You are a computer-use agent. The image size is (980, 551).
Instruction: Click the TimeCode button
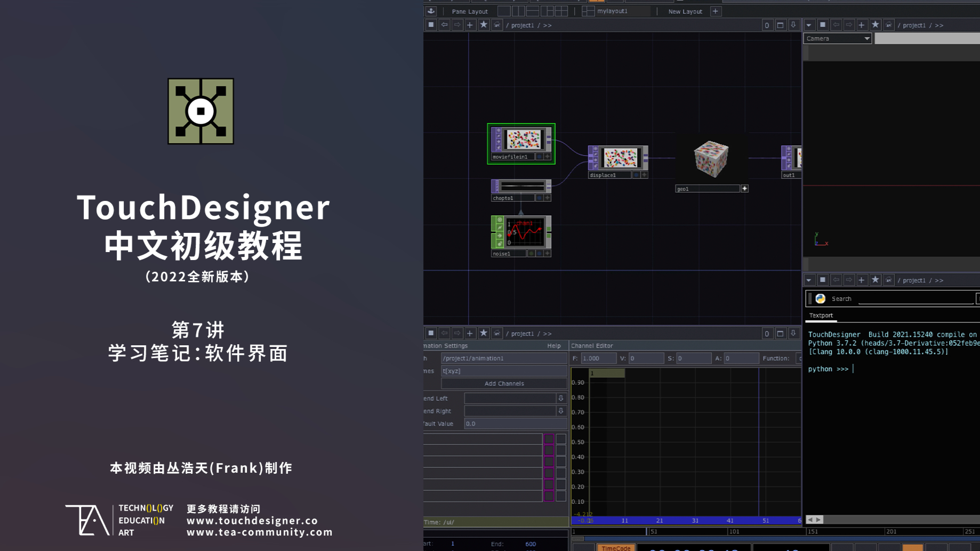click(616, 548)
